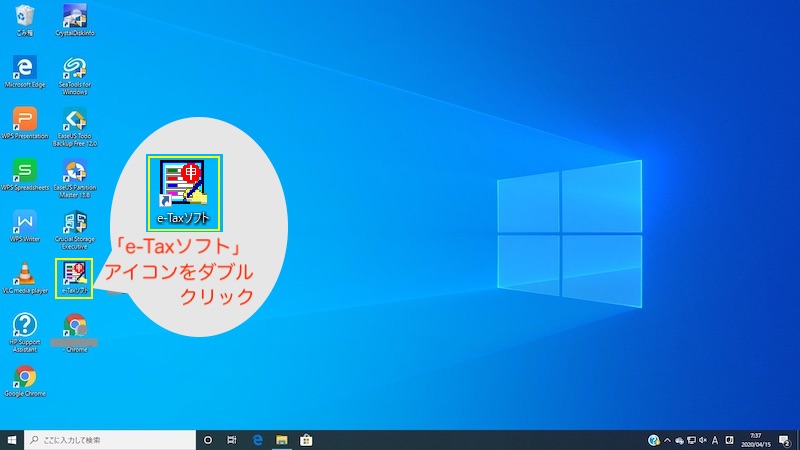
Task: Open the Microsoft Edge desktop shortcut
Action: point(24,72)
